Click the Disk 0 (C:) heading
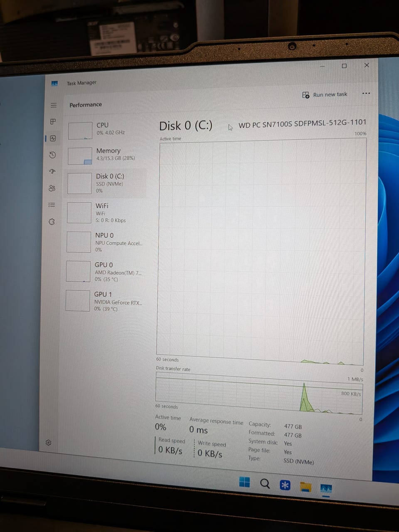This screenshot has width=399, height=532. click(186, 126)
